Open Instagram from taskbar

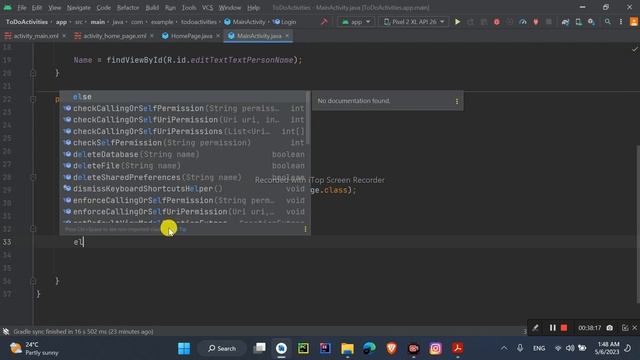coord(436,348)
